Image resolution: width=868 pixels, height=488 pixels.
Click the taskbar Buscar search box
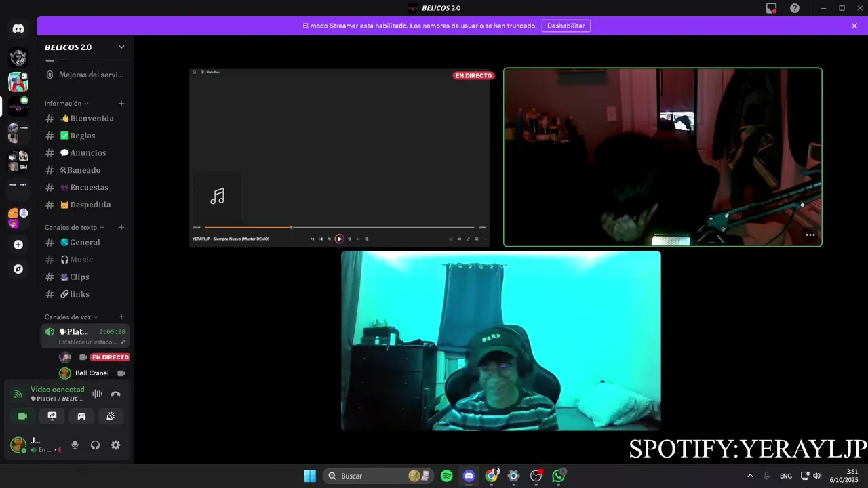tap(378, 476)
